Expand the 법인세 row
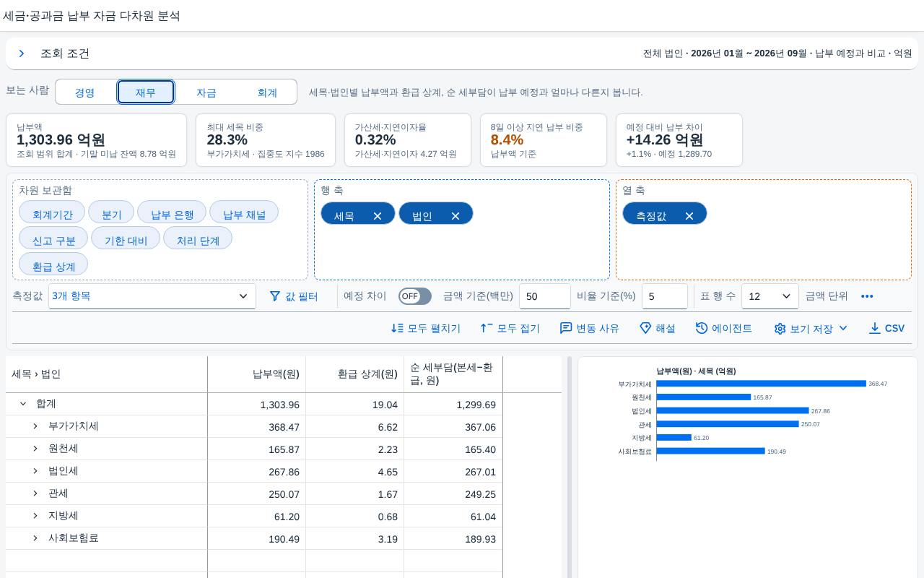 [35, 471]
